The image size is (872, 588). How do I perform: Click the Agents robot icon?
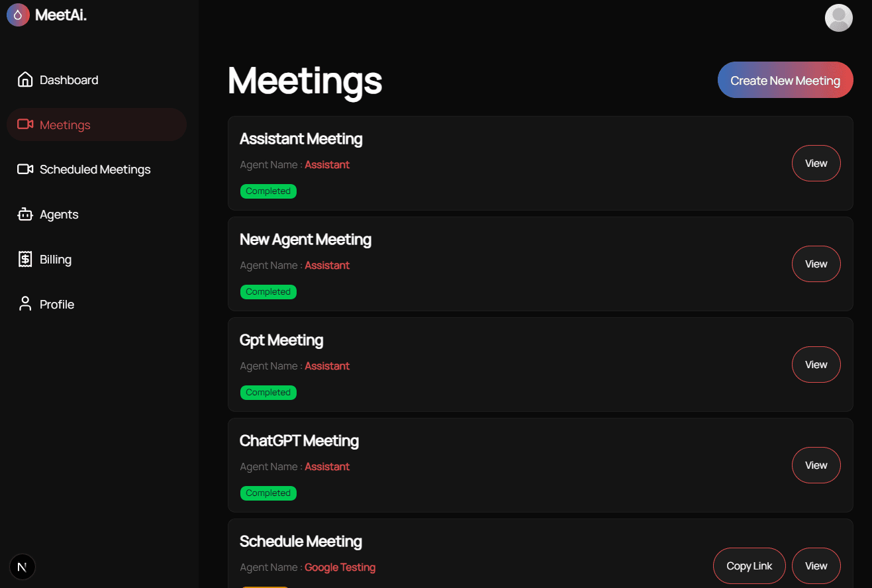[25, 215]
